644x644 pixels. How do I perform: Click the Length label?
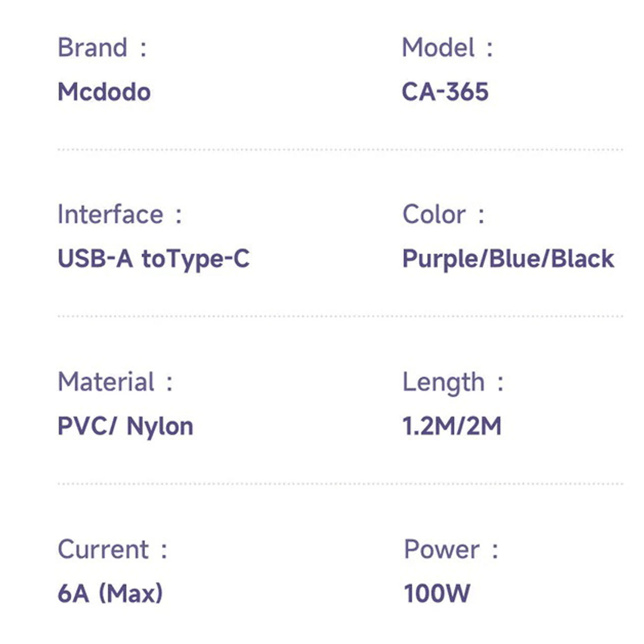point(443,382)
